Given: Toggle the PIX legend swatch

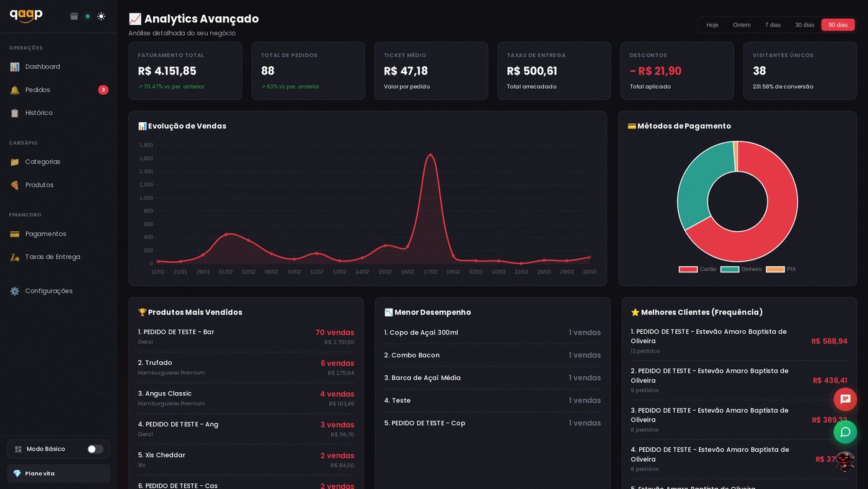Looking at the screenshot, I should [775, 269].
